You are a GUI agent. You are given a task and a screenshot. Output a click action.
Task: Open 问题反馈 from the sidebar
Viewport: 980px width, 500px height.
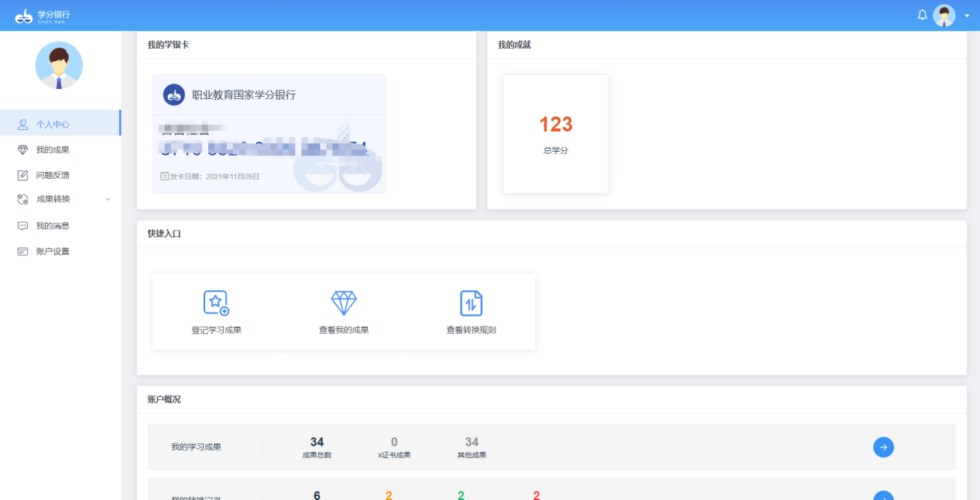click(x=53, y=175)
